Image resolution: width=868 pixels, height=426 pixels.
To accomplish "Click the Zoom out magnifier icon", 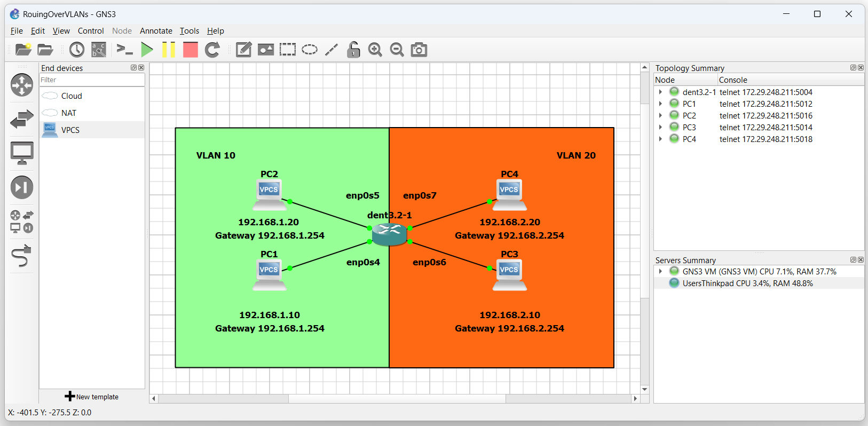I will (x=397, y=50).
